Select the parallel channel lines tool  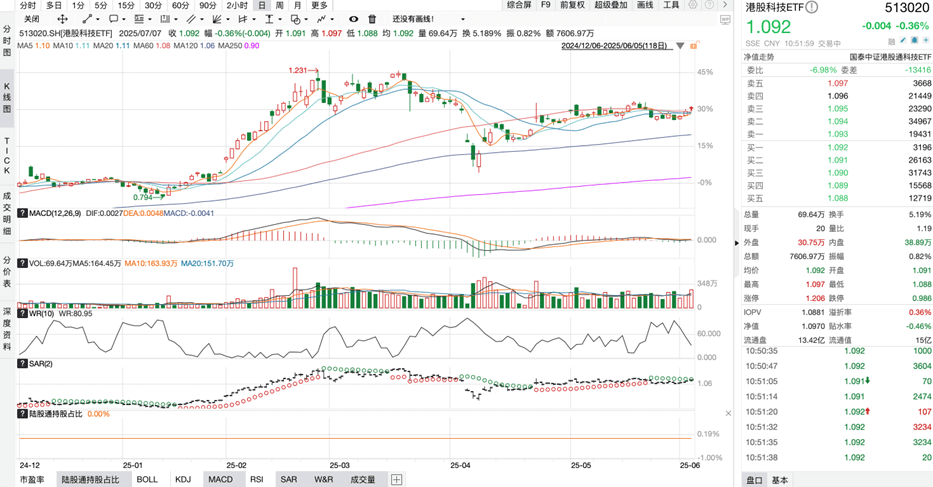coord(192,19)
